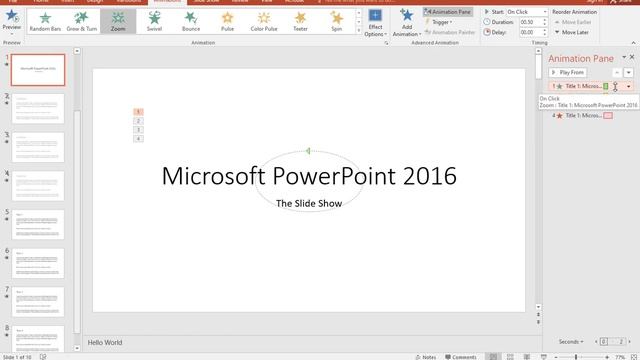Apply the Pulse emphasis effect
This screenshot has width=640, height=360.
click(x=227, y=21)
